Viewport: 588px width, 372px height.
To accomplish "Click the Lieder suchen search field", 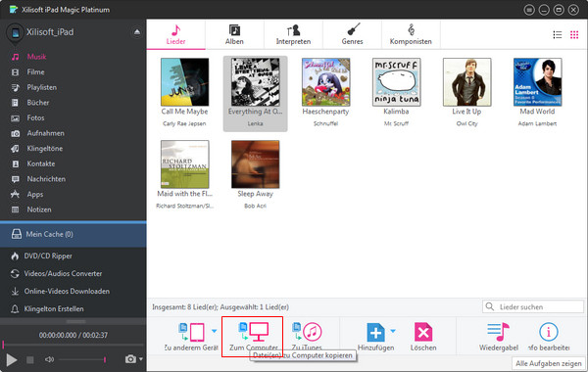I will pos(533,306).
